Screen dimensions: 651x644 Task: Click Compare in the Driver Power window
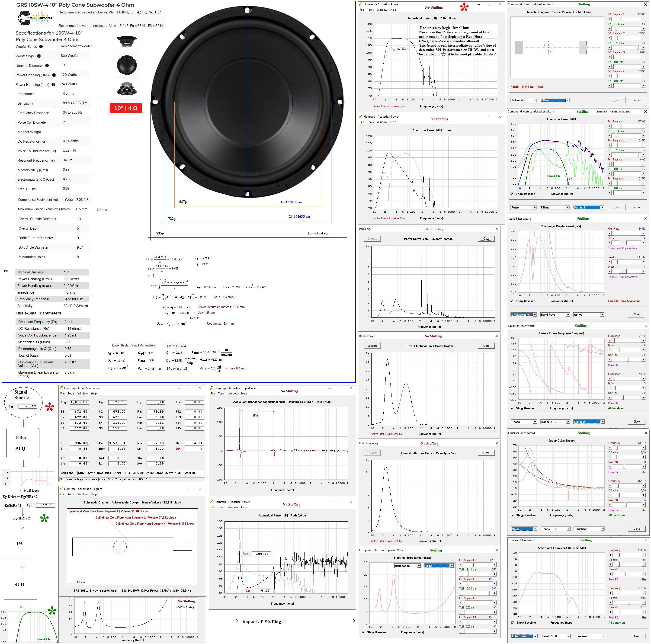pos(372,346)
